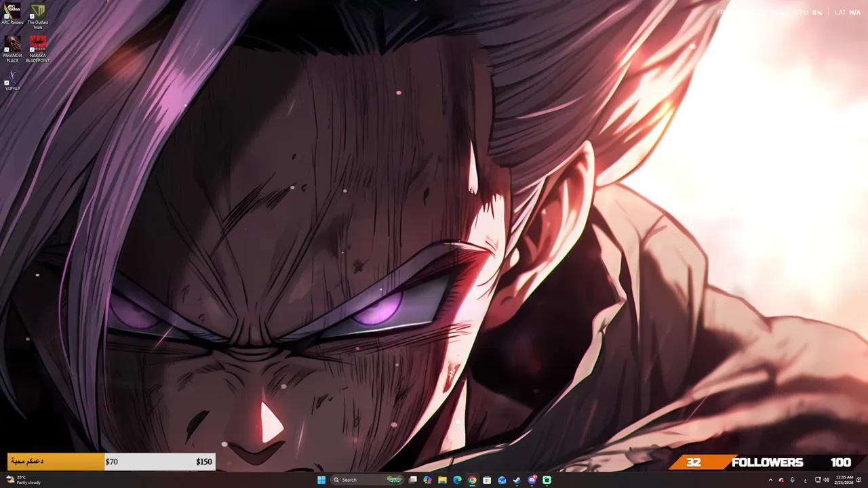Open the weather widget showing Partly cloudy
The width and height of the screenshot is (868, 488).
coord(24,480)
